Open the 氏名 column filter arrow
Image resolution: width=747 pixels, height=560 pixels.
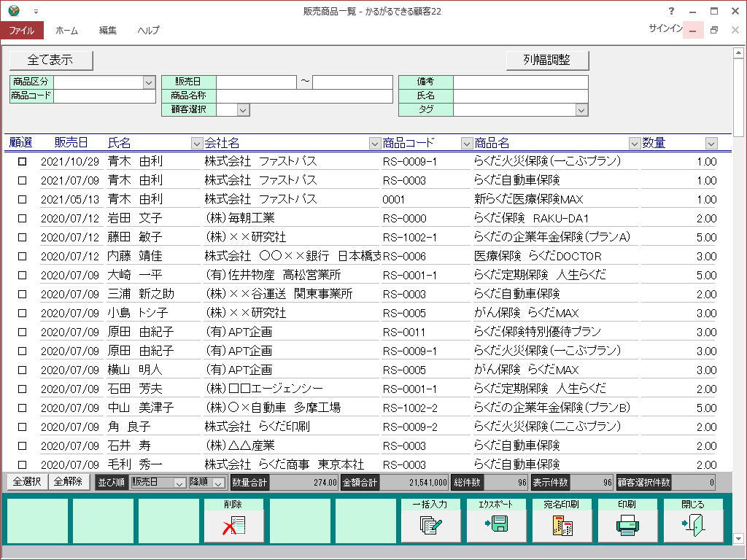pos(197,143)
